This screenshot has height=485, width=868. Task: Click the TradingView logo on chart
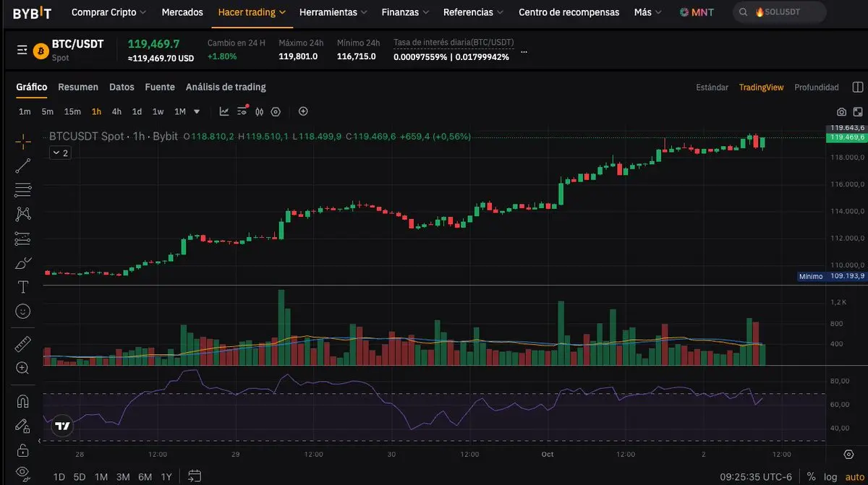pyautogui.click(x=63, y=426)
